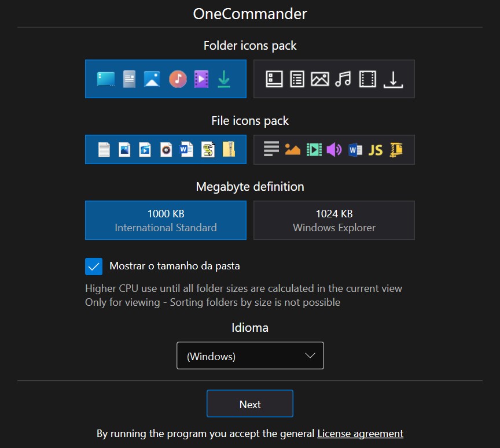Image resolution: width=500 pixels, height=448 pixels.
Task: Open the Idioma (Windows) language dropdown
Action: coord(251,356)
